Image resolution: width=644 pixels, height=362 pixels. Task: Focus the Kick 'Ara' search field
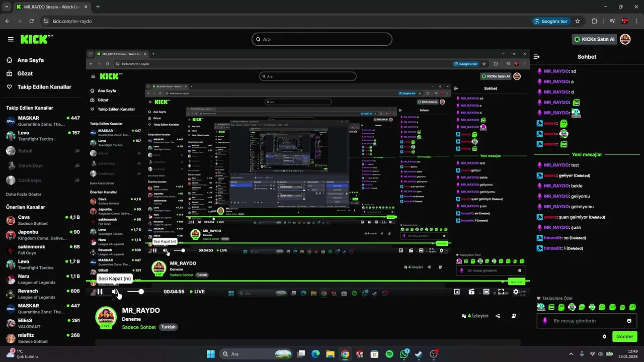322,39
